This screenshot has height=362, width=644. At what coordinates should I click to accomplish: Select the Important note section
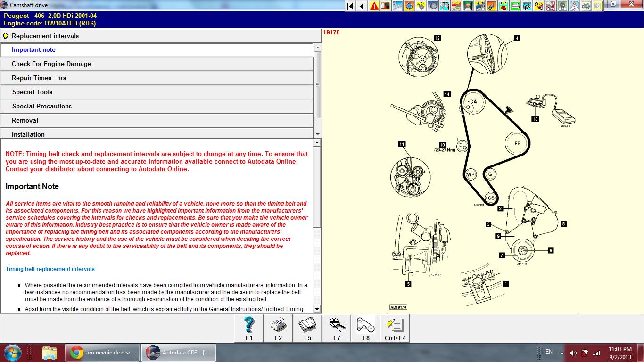(157, 50)
